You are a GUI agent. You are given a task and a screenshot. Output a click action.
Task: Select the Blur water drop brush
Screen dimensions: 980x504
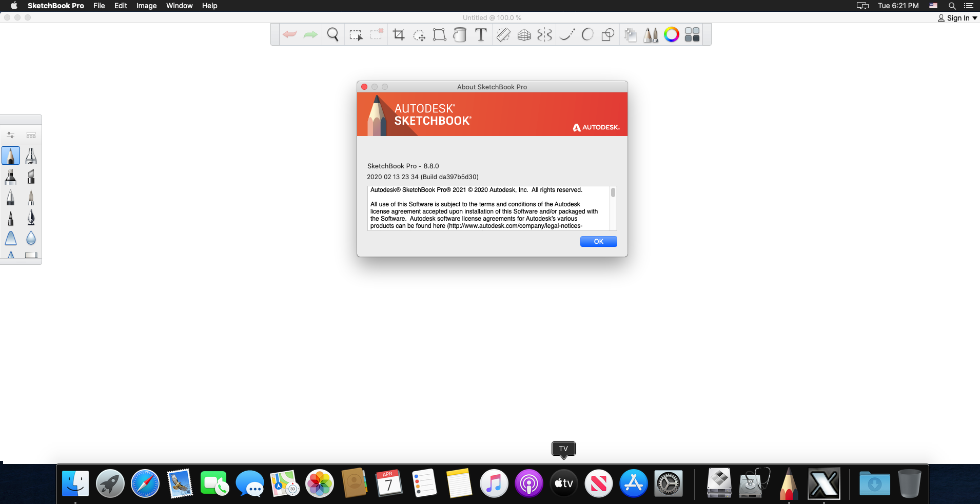click(31, 238)
